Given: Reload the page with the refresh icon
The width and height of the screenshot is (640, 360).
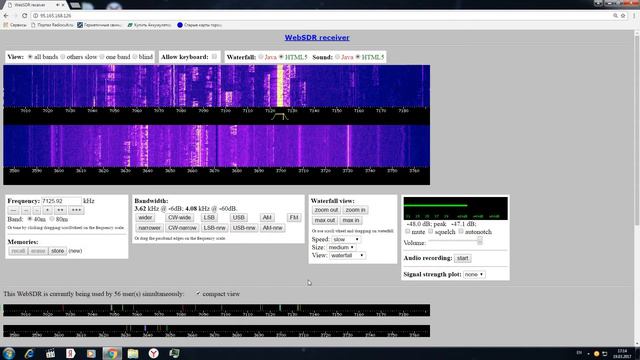Looking at the screenshot, I should [24, 16].
